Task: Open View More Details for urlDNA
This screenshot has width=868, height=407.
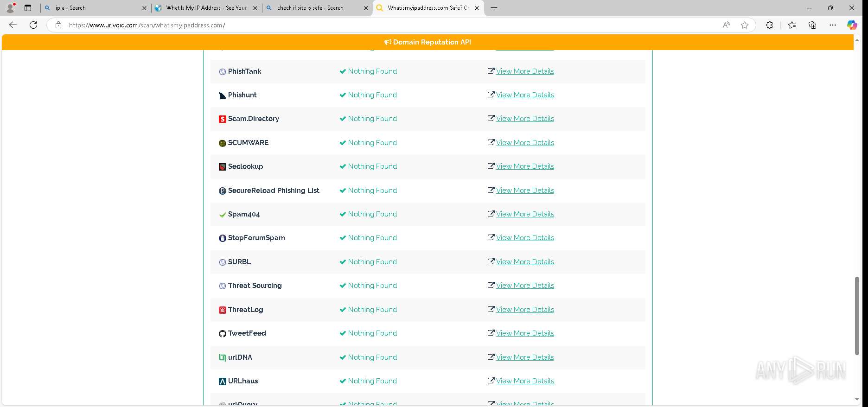Action: point(525,357)
